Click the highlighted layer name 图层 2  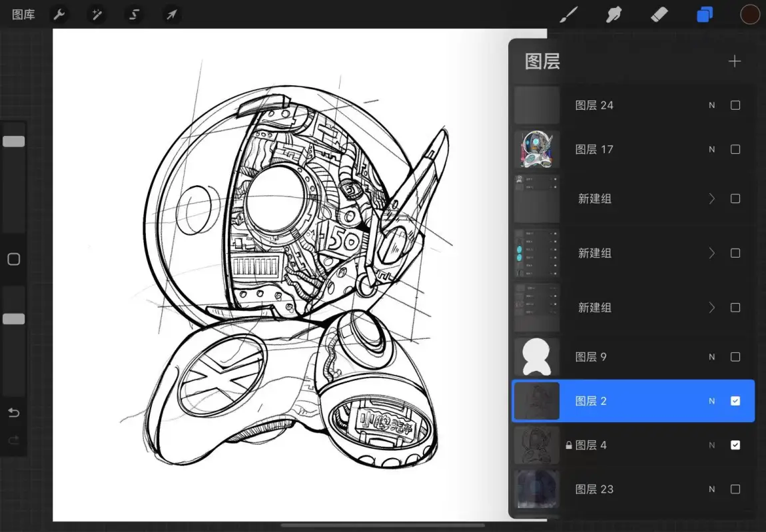click(591, 401)
